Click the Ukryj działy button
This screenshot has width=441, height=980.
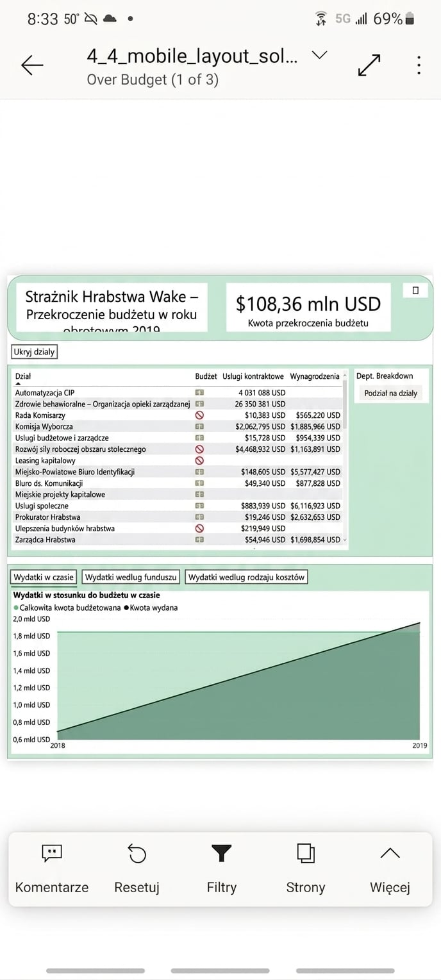35,352
